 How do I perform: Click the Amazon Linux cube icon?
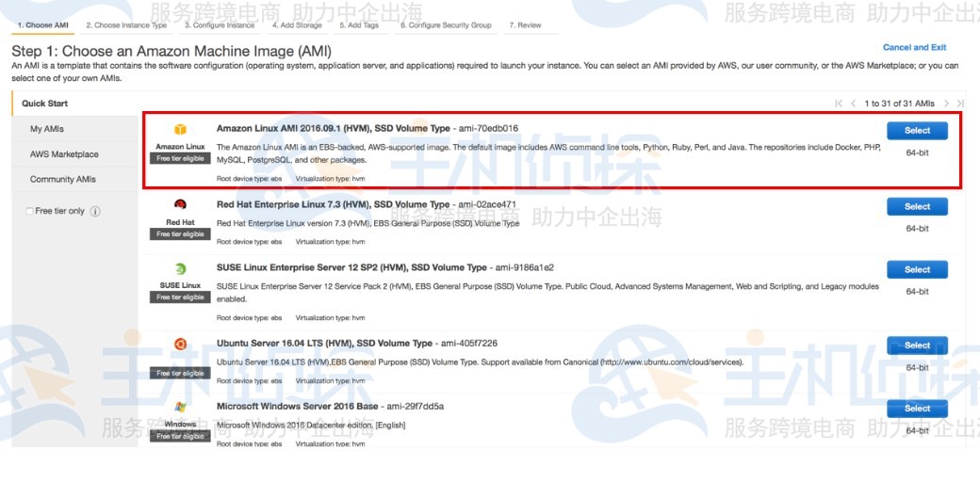[x=180, y=129]
